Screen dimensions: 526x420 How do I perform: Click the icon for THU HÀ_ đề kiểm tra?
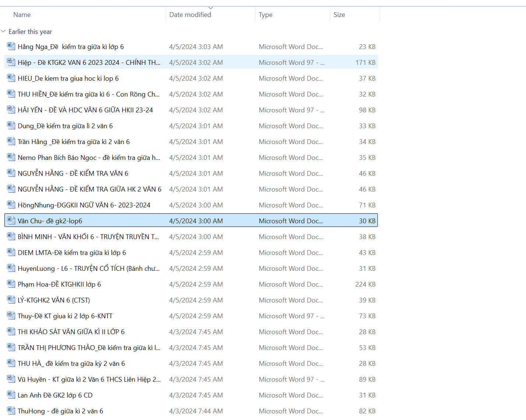pyautogui.click(x=11, y=363)
